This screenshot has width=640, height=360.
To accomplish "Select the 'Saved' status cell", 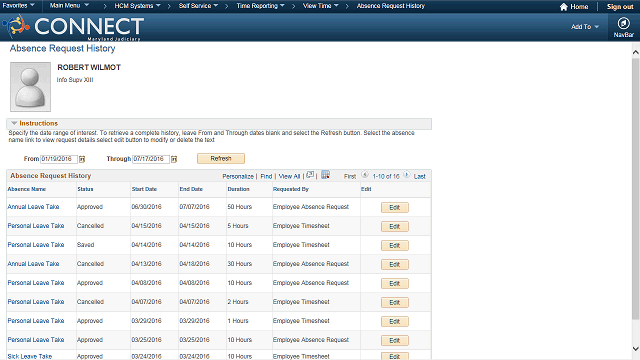I will pos(85,244).
